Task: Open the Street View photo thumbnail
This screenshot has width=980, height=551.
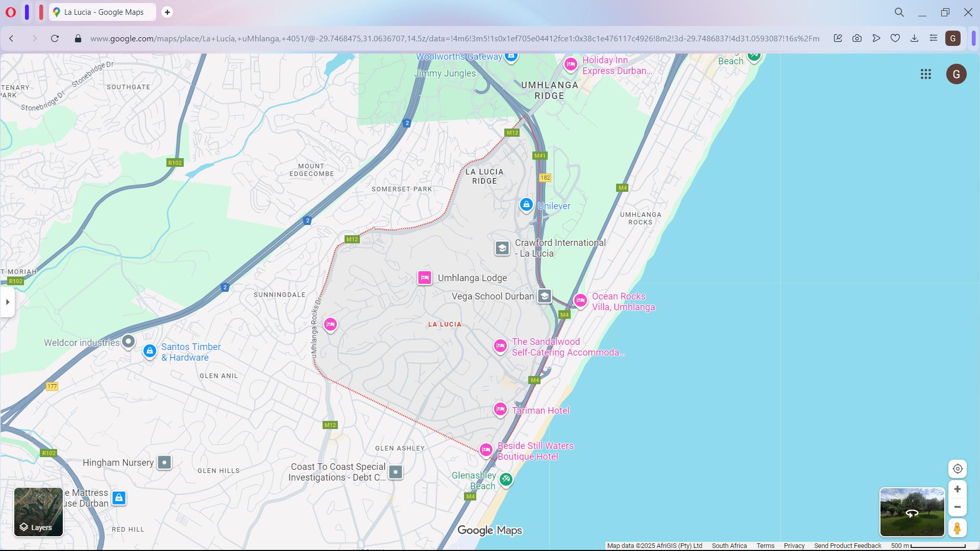Action: pyautogui.click(x=912, y=512)
